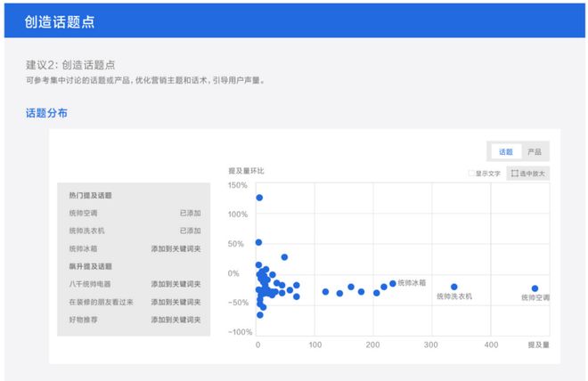
Task: Click 已添加 next to 统帅空调
Action: [190, 213]
